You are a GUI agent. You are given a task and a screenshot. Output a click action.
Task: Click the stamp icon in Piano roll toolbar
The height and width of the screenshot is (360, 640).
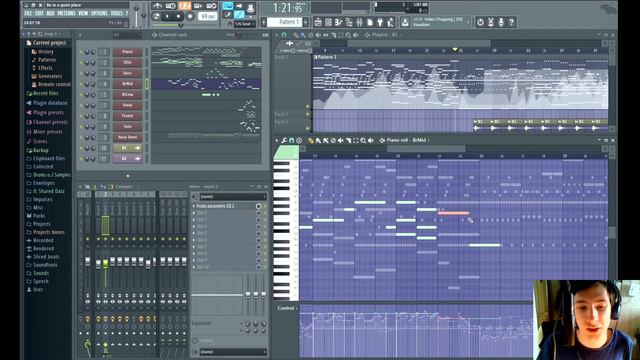click(299, 140)
